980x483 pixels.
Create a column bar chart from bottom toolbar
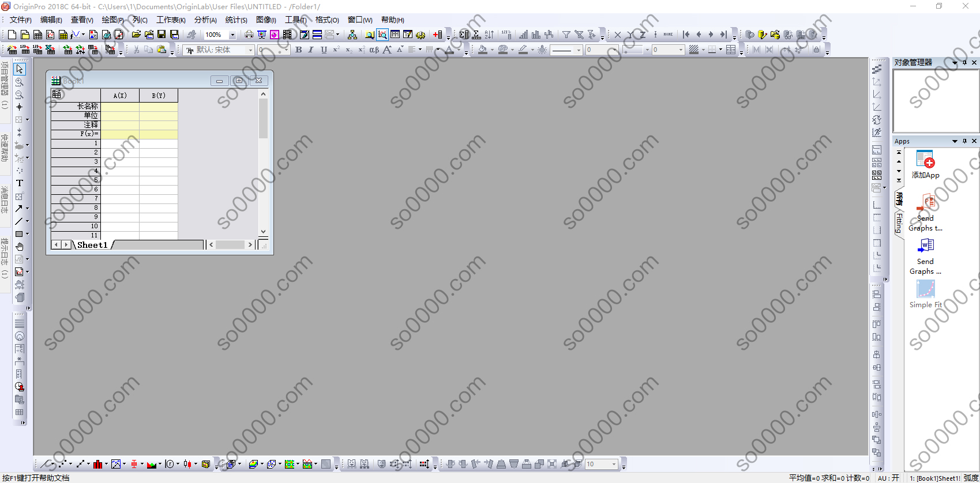pos(97,464)
